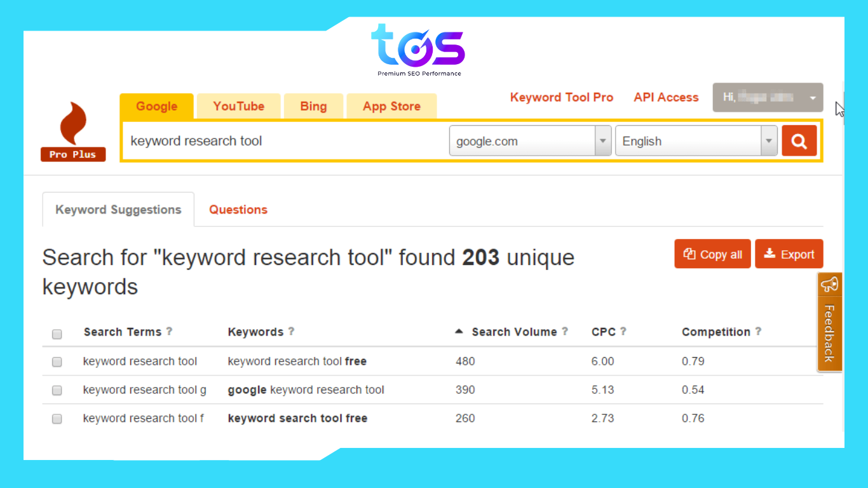868x488 pixels.
Task: Click the API Access link
Action: click(666, 97)
